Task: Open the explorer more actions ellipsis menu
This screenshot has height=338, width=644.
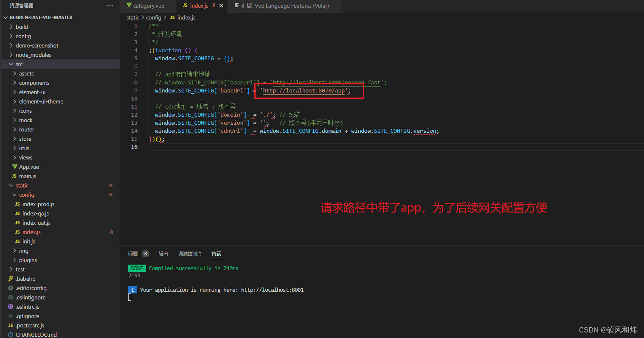Action: tap(110, 6)
